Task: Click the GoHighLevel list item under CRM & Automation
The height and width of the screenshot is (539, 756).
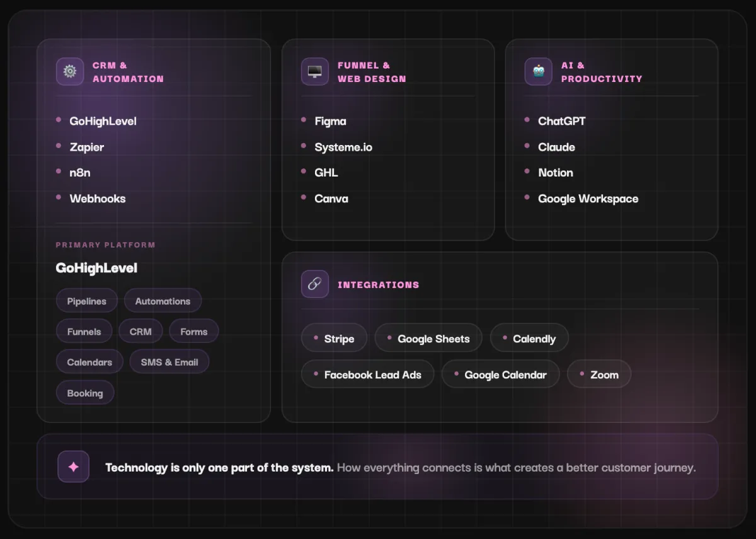Action: 103,121
